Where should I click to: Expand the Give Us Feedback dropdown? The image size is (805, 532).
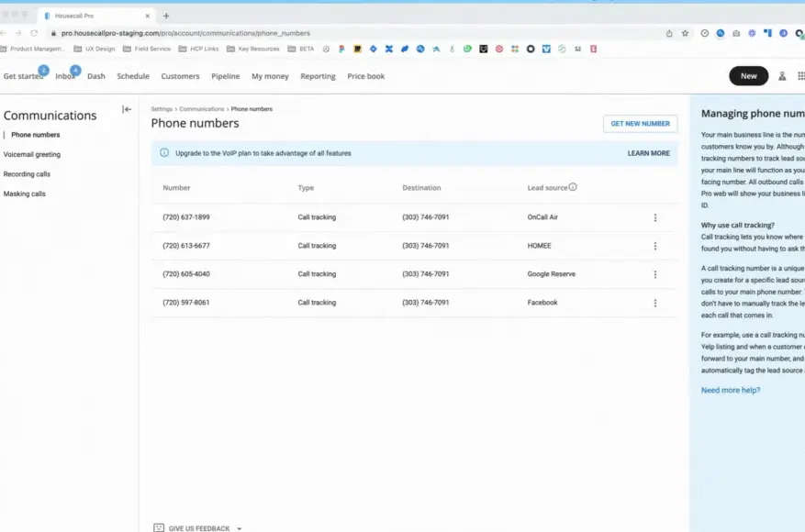(x=240, y=528)
